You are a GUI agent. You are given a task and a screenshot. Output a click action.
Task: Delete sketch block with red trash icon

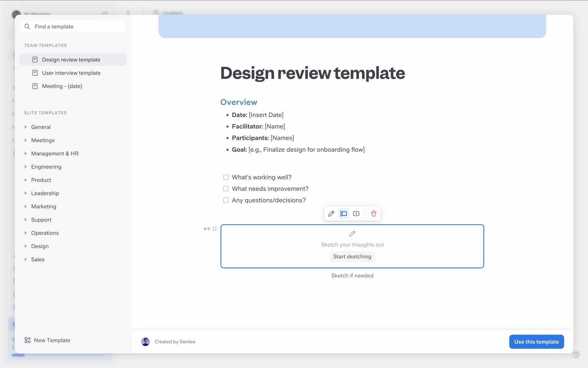click(x=374, y=214)
